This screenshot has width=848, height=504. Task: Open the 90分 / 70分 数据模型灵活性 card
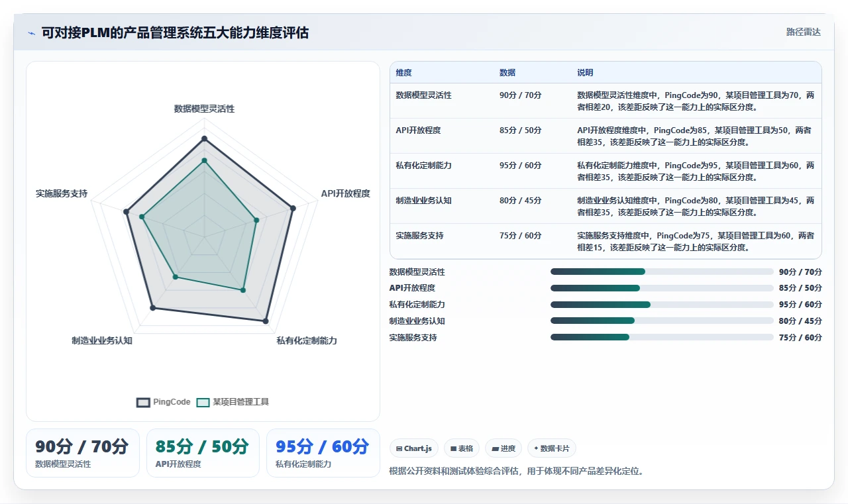coord(82,453)
